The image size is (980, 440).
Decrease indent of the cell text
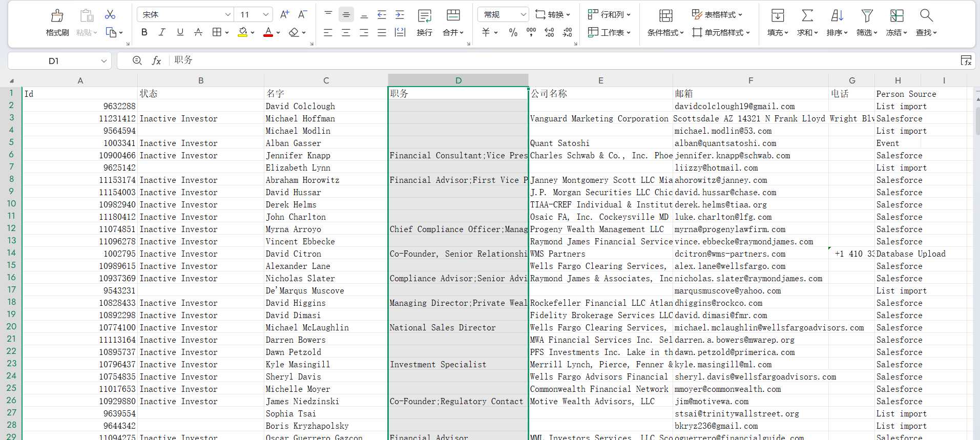[382, 14]
